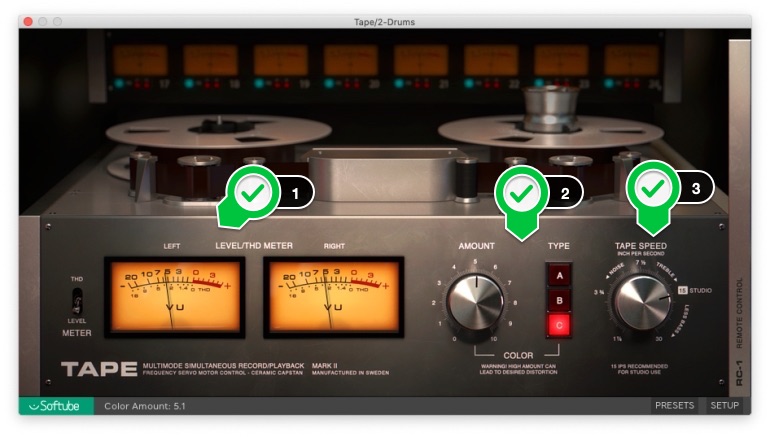Open the SETUP menu

click(725, 406)
